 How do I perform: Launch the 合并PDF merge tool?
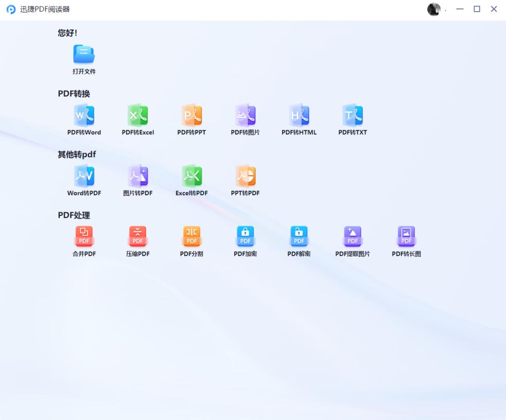pos(84,240)
